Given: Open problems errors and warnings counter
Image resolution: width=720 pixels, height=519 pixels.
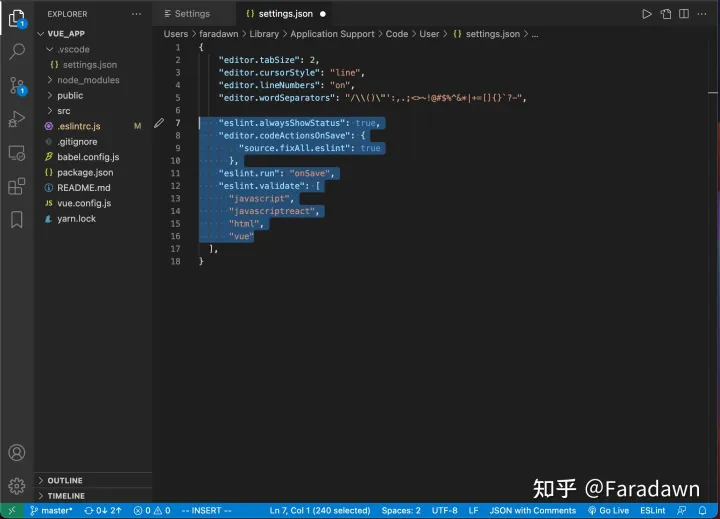Looking at the screenshot, I should click(x=152, y=510).
